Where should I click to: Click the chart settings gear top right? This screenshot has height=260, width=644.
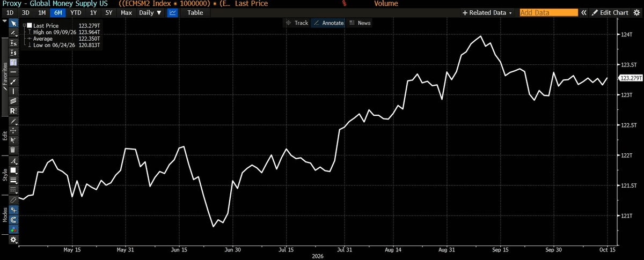click(x=638, y=12)
